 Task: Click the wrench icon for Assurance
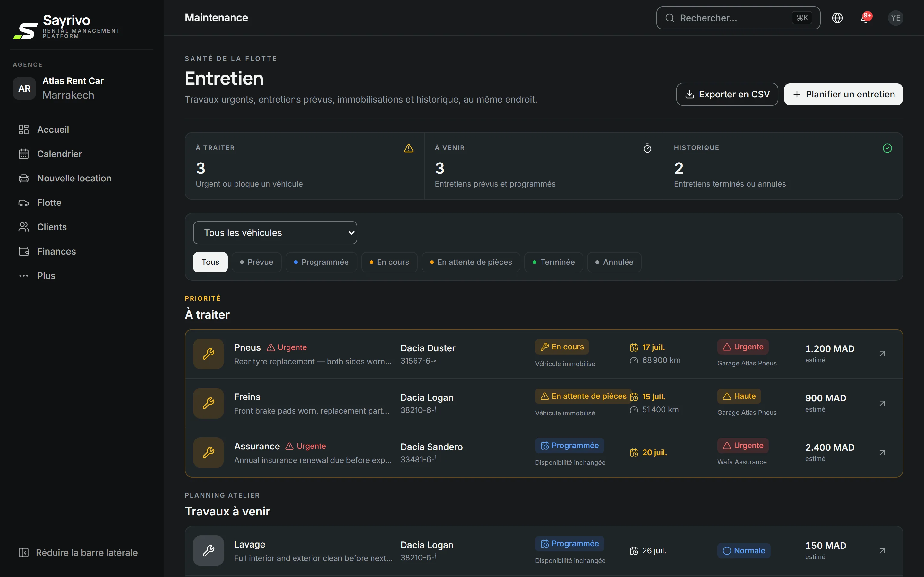click(x=209, y=453)
